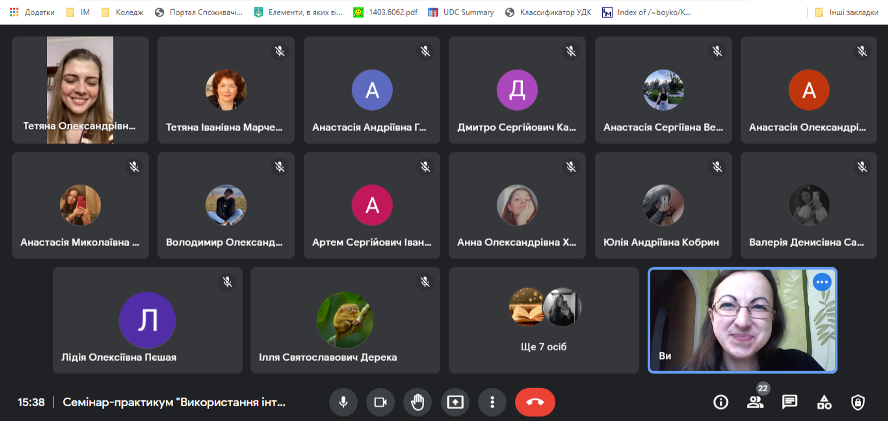
Task: Click Анна Олександрівна Х profile photo
Action: click(x=518, y=205)
